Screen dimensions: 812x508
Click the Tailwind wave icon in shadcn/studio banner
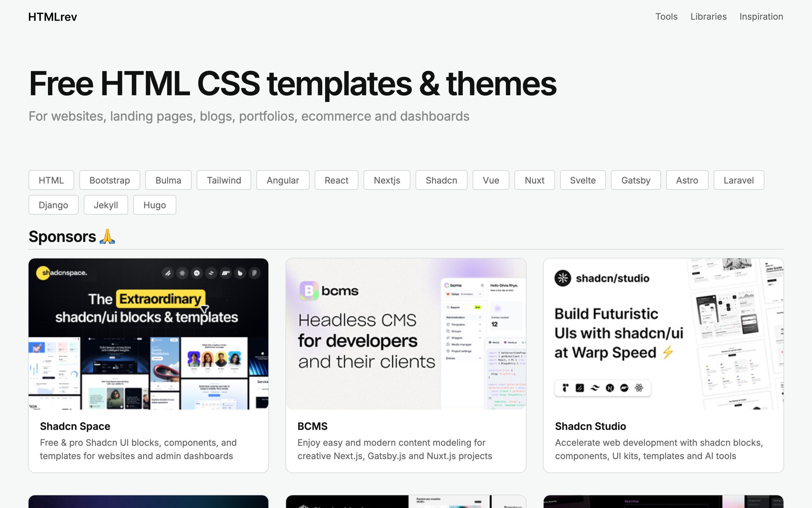[595, 388]
